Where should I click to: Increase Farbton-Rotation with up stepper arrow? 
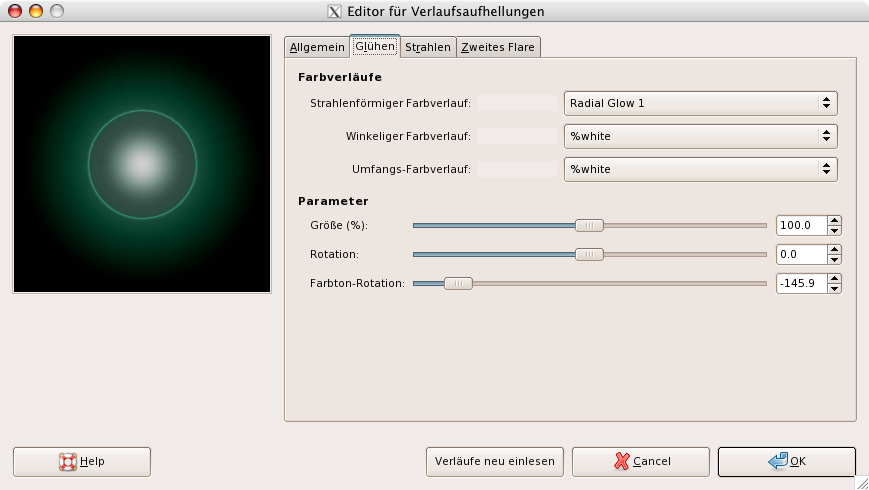pyautogui.click(x=835, y=279)
